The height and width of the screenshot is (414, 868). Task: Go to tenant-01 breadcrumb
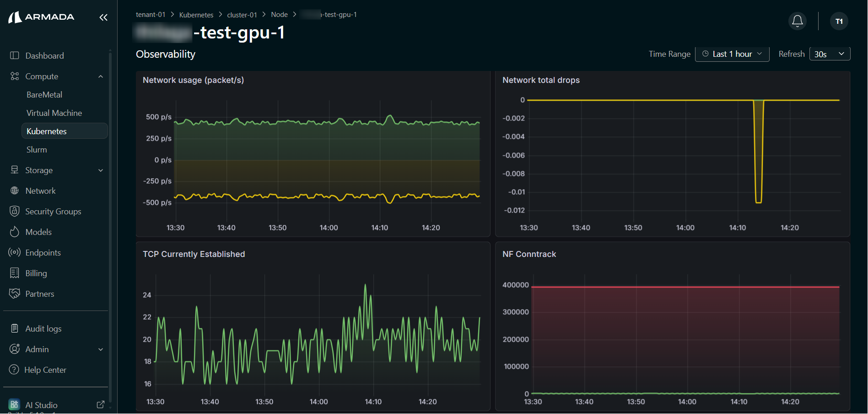coord(151,15)
